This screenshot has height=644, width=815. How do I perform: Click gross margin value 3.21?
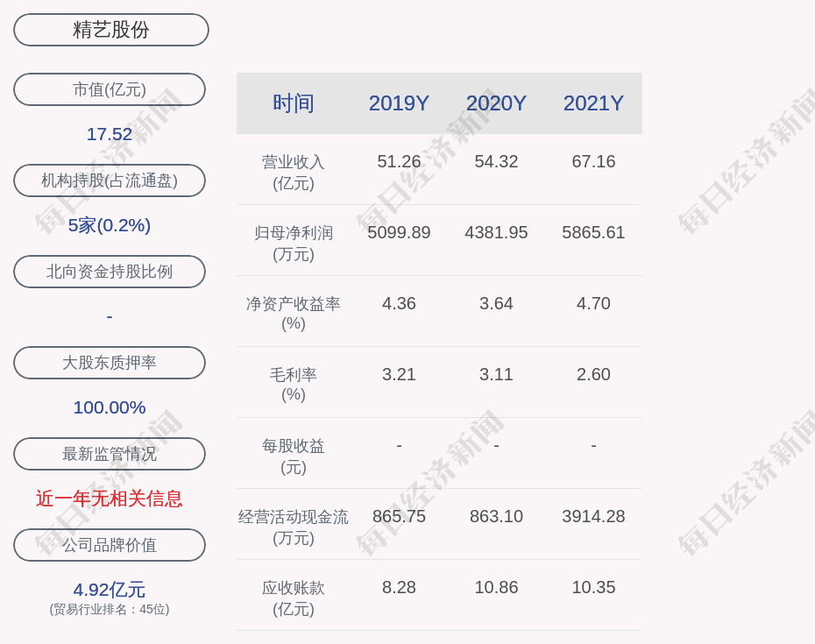click(x=399, y=375)
